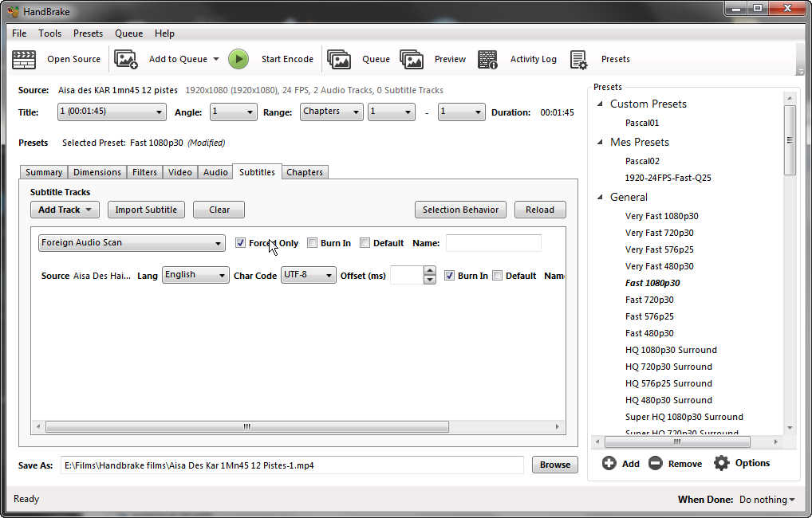Open the Help menu
Viewport: 812px width, 518px height.
pyautogui.click(x=164, y=33)
